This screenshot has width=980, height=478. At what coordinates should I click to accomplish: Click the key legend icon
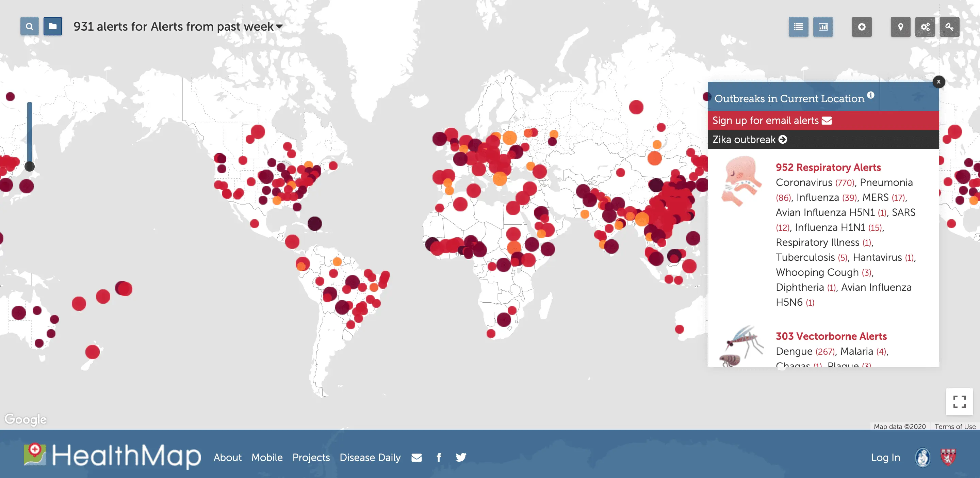949,27
